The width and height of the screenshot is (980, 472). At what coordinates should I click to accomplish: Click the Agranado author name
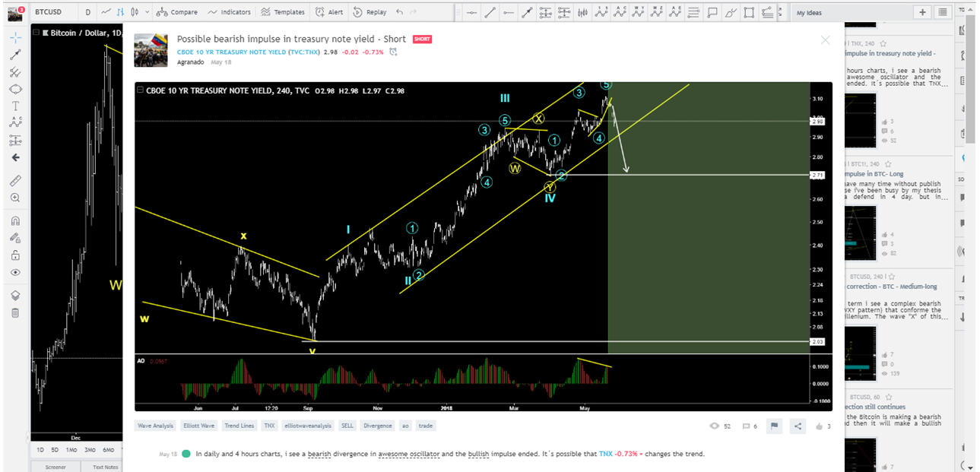[191, 62]
